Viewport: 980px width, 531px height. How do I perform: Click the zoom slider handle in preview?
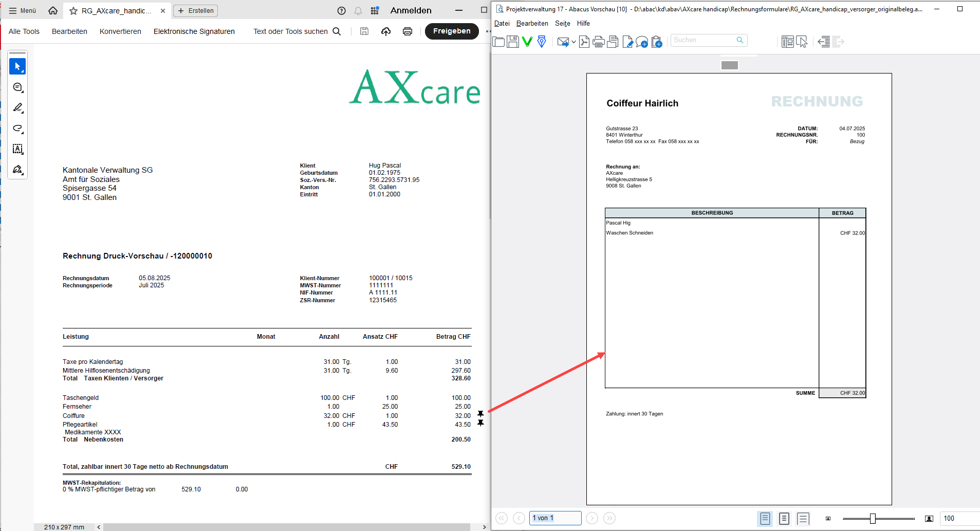873,519
